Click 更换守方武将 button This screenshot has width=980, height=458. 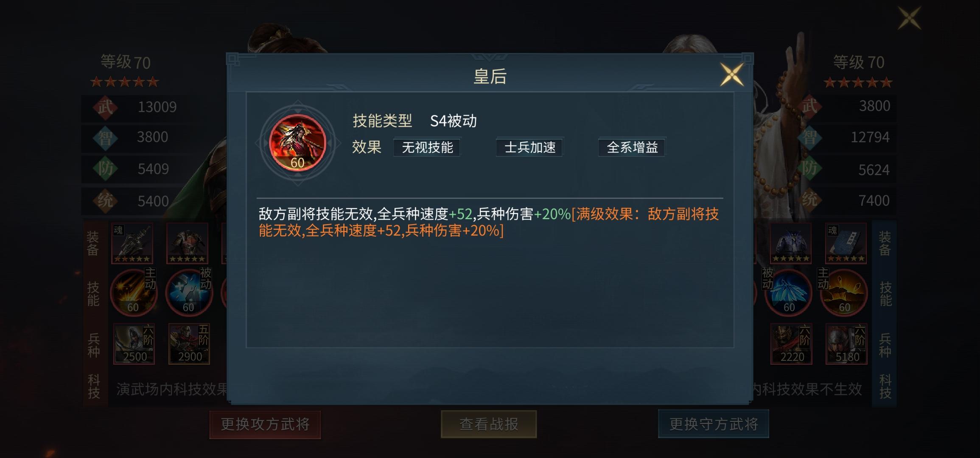pos(714,424)
